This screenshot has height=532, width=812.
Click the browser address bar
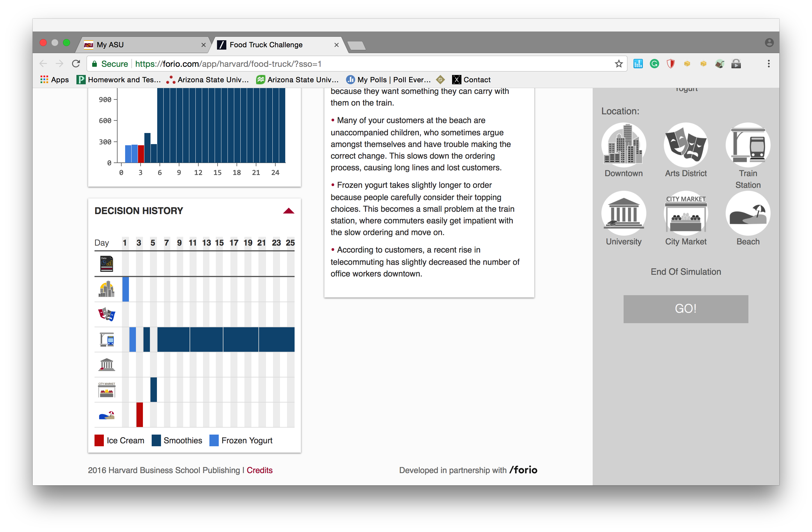point(357,64)
